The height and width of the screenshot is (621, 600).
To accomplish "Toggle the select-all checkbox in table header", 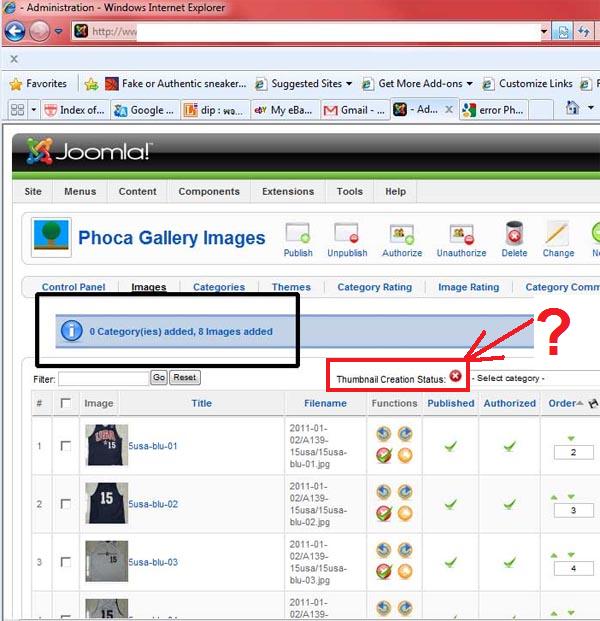I will 66,403.
